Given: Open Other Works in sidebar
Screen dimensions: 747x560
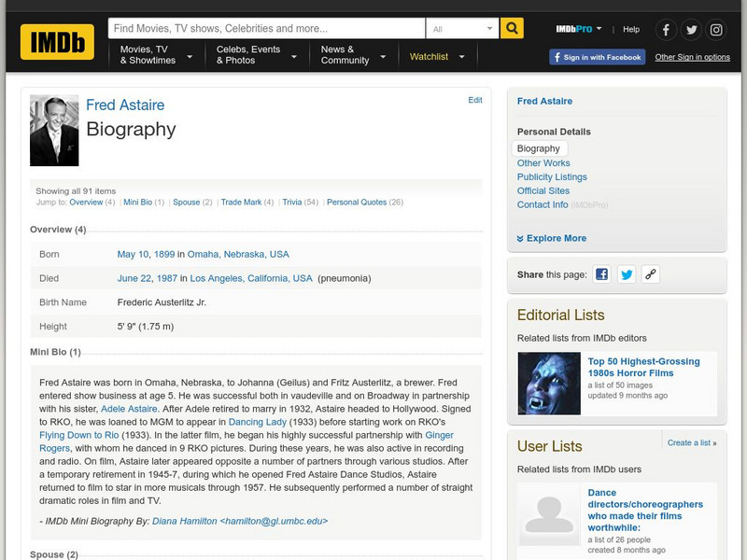Looking at the screenshot, I should pos(543,163).
